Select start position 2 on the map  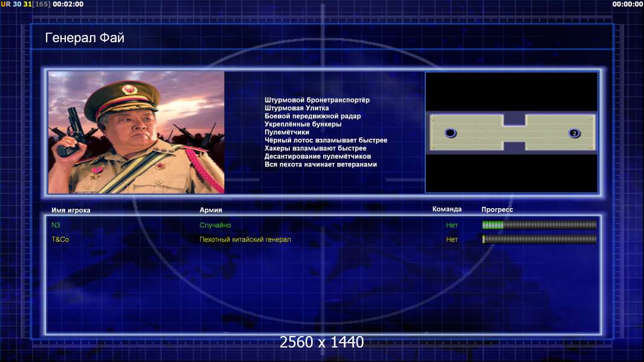[x=574, y=133]
